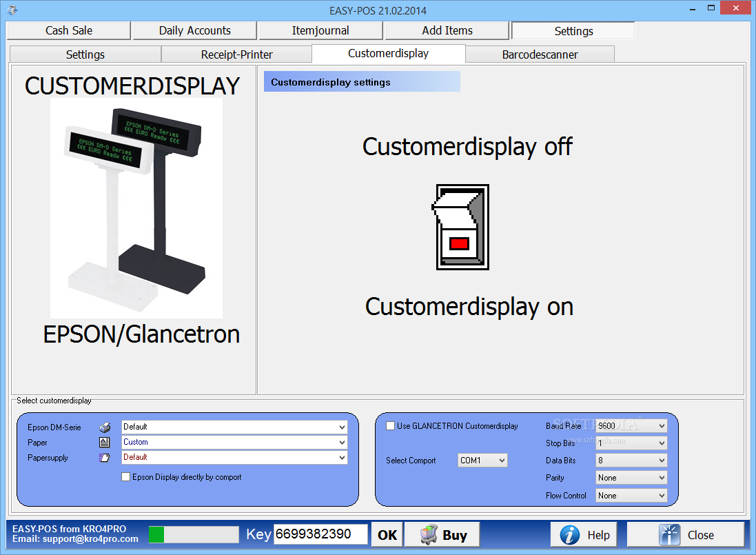Enable Use GLANCETRON Customerdisplay checkbox
Viewport: 756px width, 555px height.
(x=391, y=426)
